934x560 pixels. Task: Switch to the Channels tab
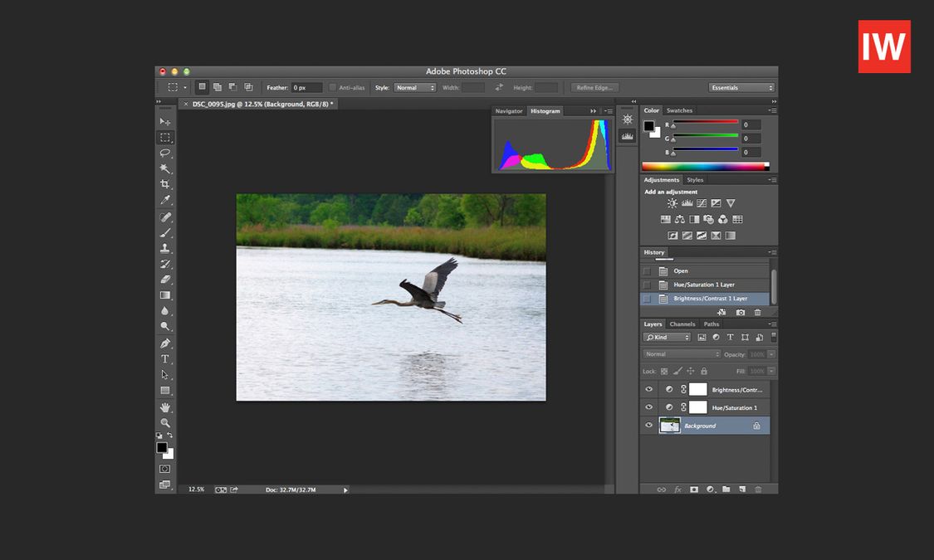point(682,324)
